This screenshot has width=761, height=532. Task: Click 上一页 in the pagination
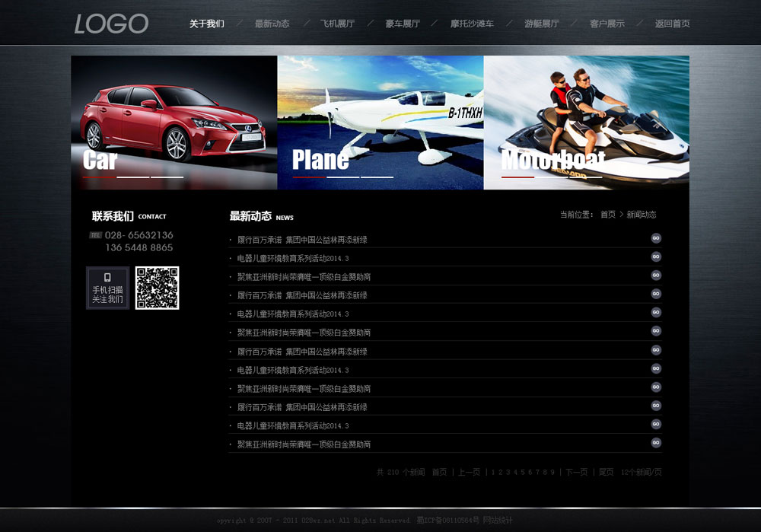pos(469,472)
